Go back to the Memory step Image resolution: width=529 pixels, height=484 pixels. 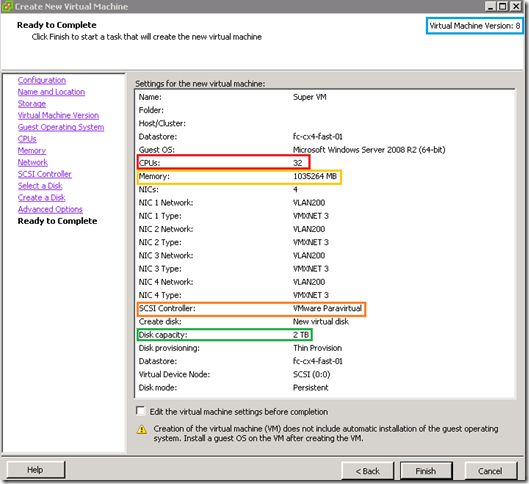pyautogui.click(x=32, y=150)
